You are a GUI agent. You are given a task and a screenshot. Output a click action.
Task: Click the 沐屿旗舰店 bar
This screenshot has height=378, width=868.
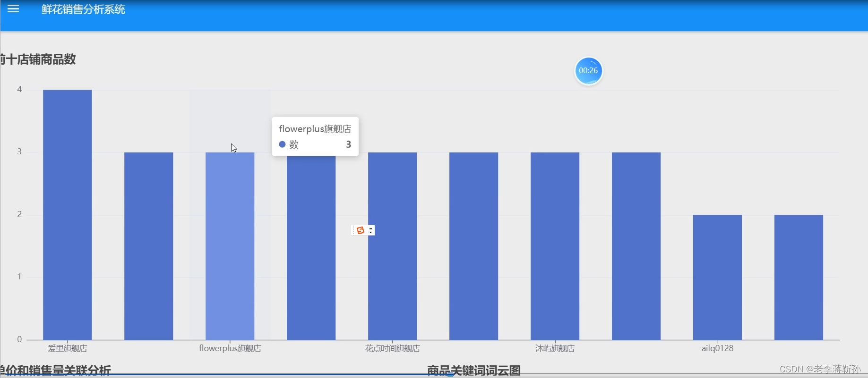555,246
